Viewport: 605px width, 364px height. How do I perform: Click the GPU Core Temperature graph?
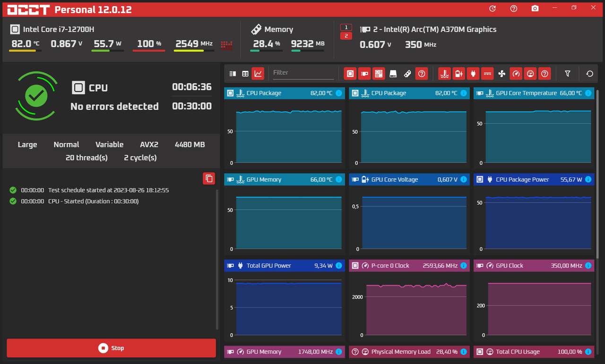pyautogui.click(x=534, y=133)
